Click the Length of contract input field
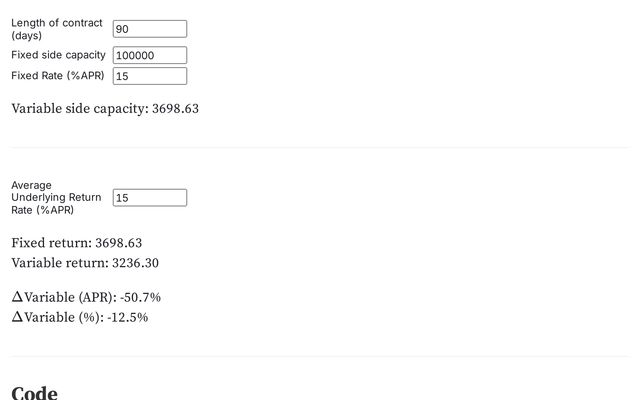Image resolution: width=640 pixels, height=400 pixels. [150, 29]
